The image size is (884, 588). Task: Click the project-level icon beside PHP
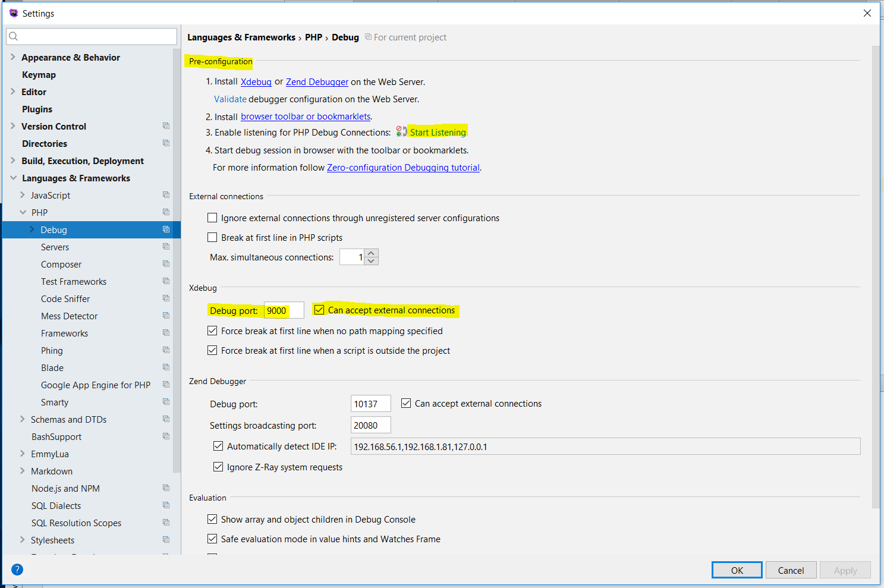(166, 212)
